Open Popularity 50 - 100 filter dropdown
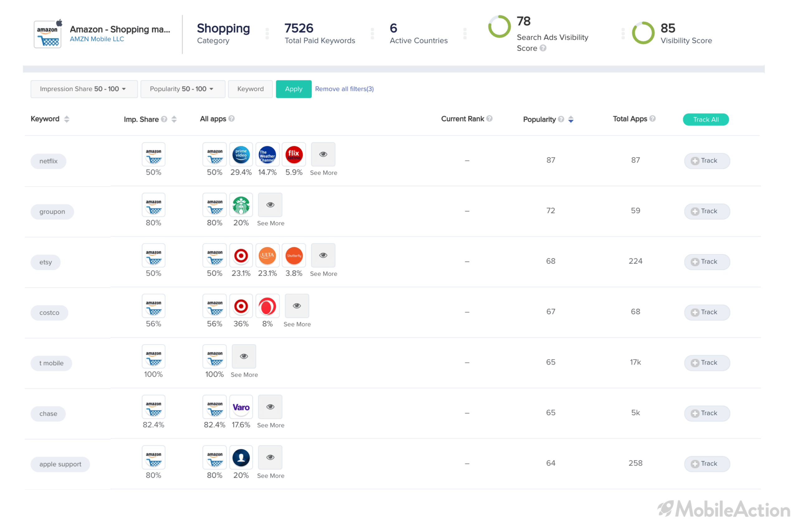The width and height of the screenshot is (798, 532). 183,89
